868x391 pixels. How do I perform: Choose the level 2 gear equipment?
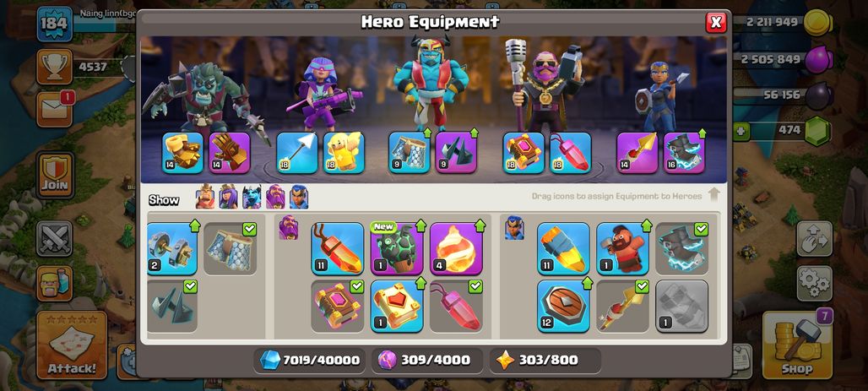(x=172, y=248)
